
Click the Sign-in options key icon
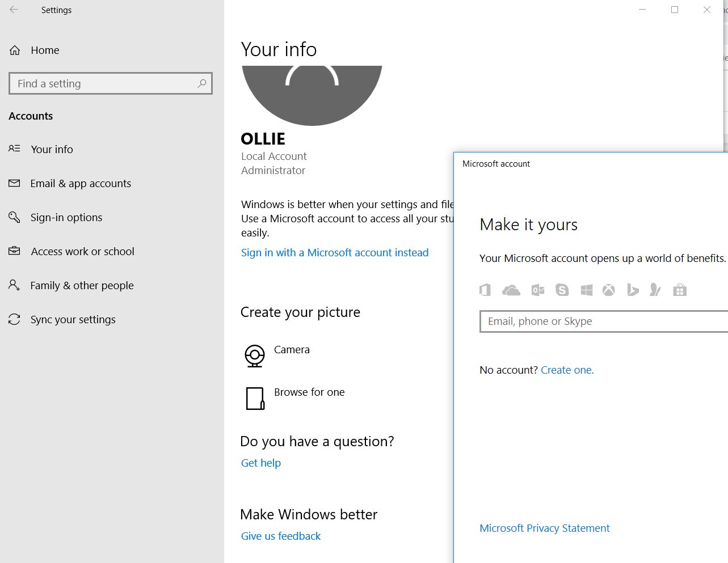[x=14, y=217]
